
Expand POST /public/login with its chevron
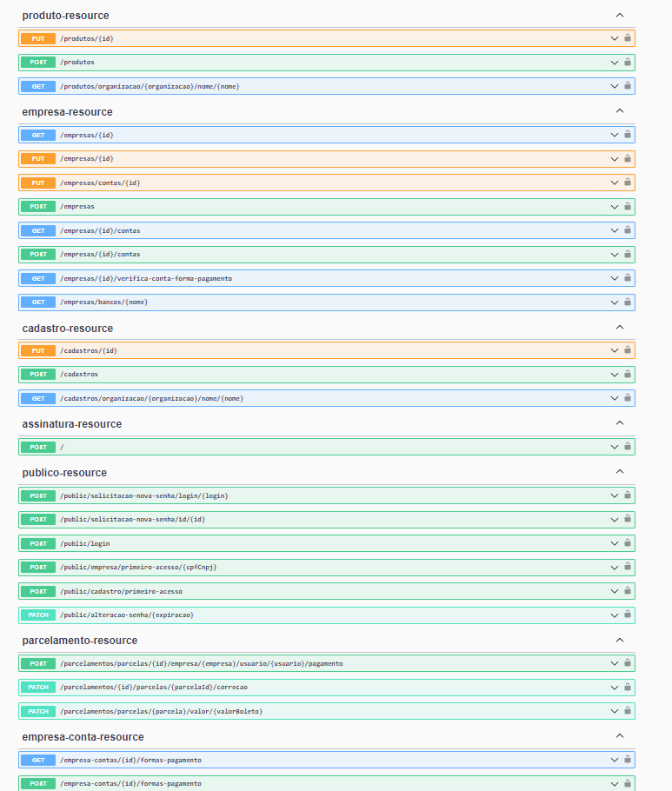(x=615, y=543)
